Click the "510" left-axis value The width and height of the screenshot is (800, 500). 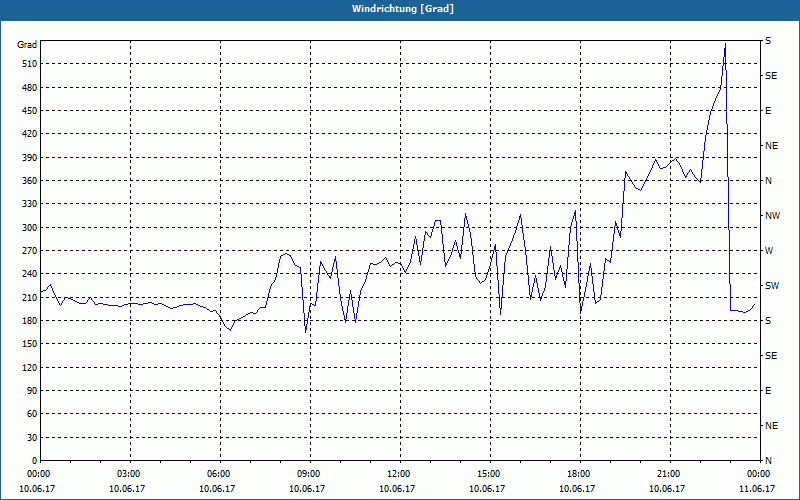29,64
